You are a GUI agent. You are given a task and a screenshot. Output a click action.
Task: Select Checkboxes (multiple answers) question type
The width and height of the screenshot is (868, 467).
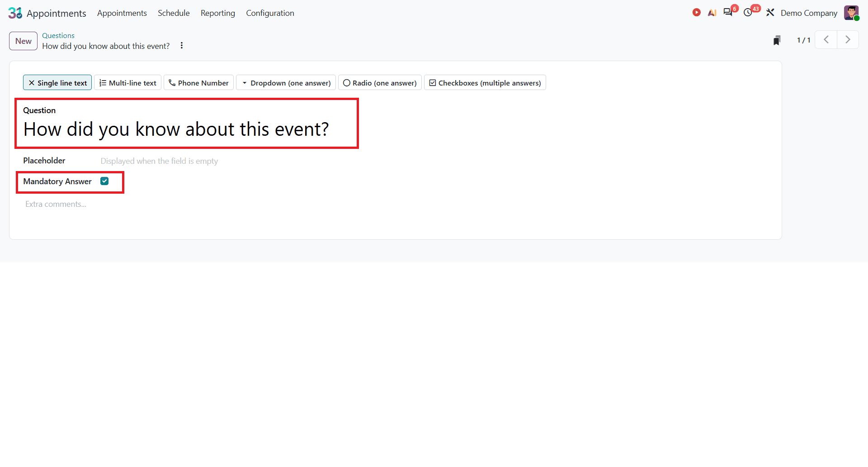tap(485, 83)
